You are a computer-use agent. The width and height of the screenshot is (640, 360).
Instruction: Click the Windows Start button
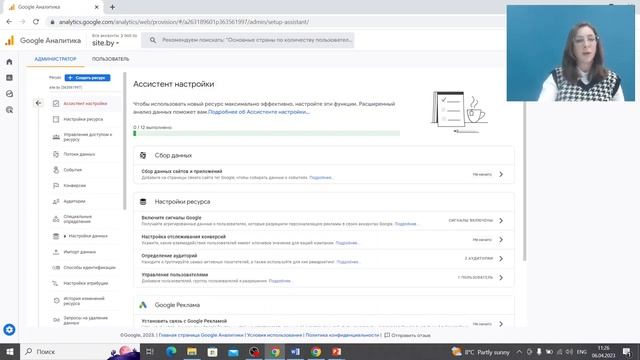click(9, 351)
